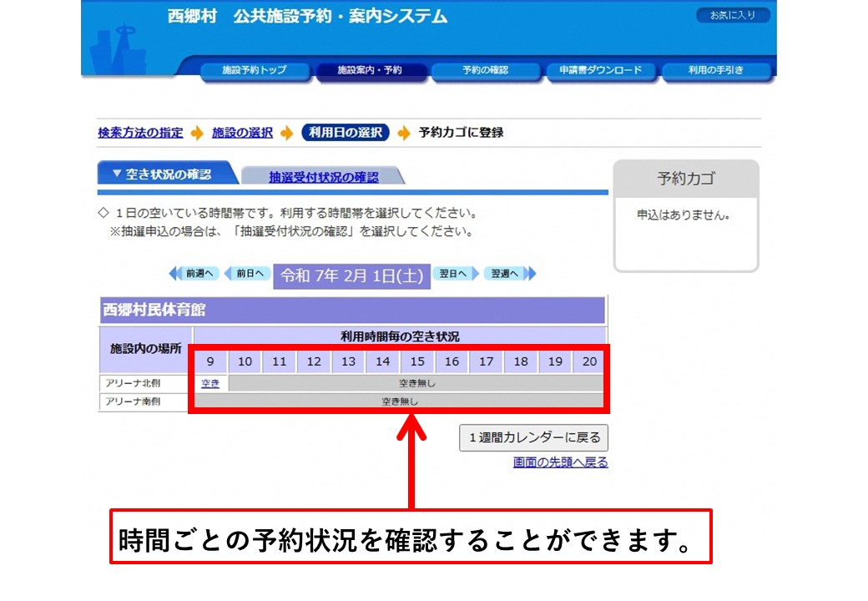Click the building logo icon in header

(118, 50)
